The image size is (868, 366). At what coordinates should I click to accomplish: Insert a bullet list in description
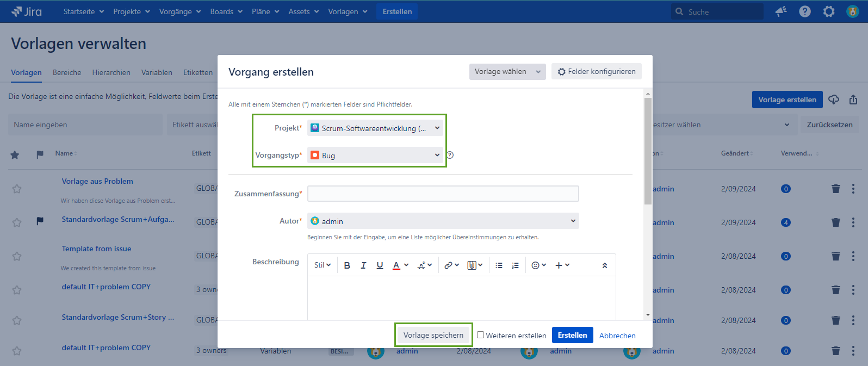499,265
